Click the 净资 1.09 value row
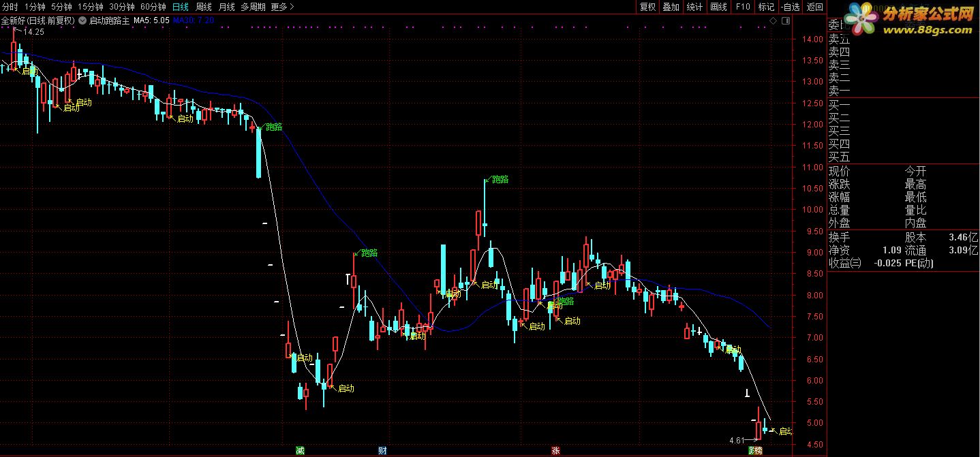 (865, 251)
